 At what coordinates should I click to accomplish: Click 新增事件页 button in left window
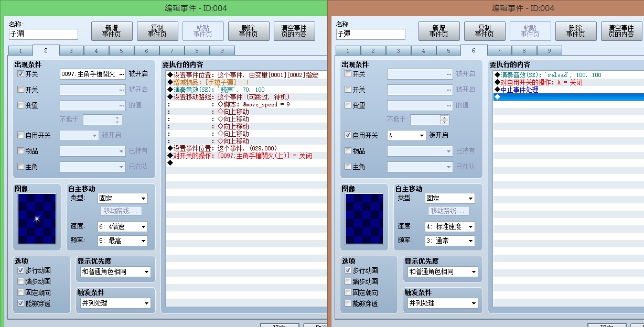112,31
